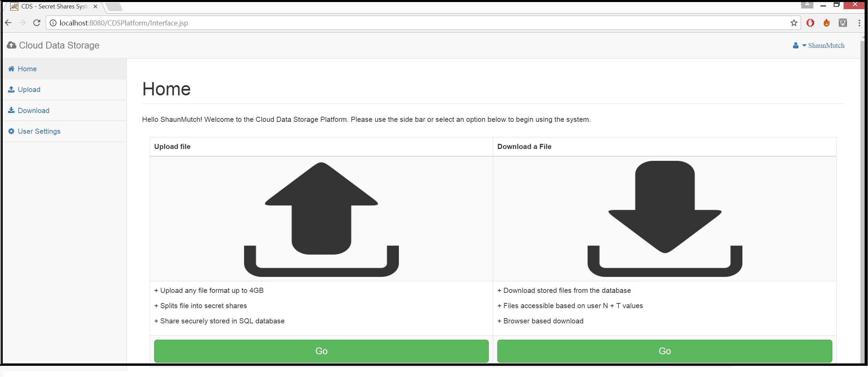868x377 pixels.
Task: Reload the page using the refresh icon
Action: 37,23
